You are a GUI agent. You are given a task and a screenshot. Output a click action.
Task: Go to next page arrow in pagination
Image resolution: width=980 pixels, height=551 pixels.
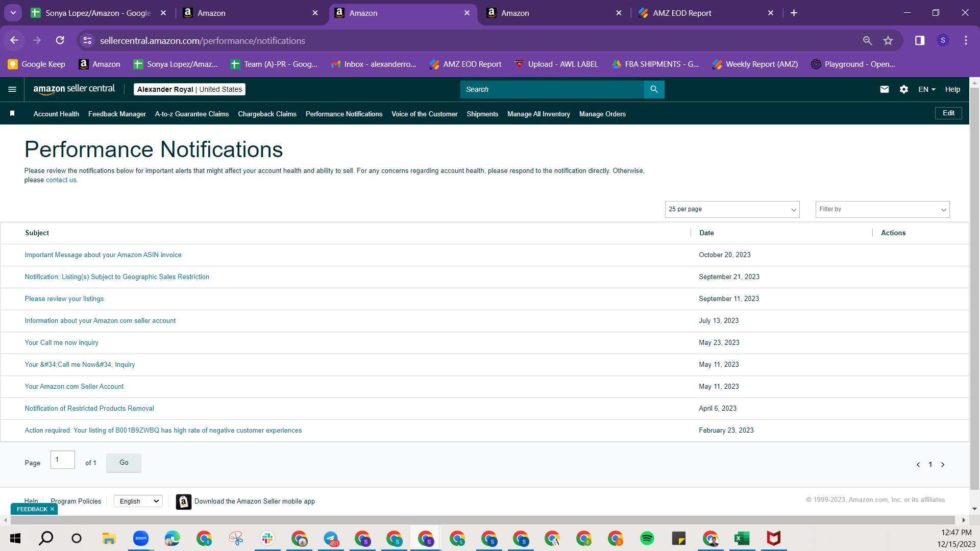tap(943, 465)
